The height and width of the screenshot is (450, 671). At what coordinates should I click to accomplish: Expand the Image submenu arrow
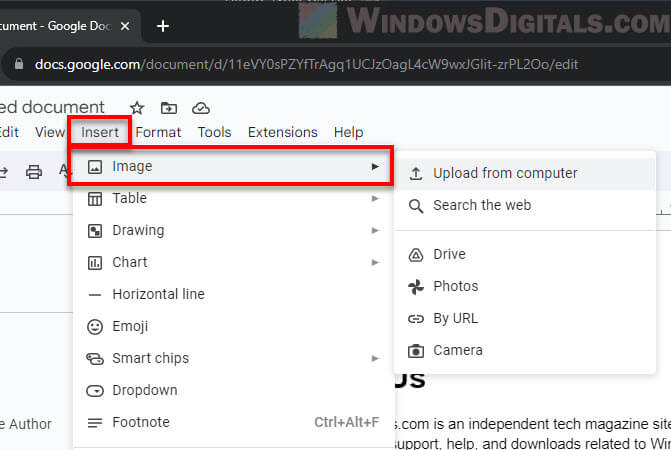(x=375, y=166)
